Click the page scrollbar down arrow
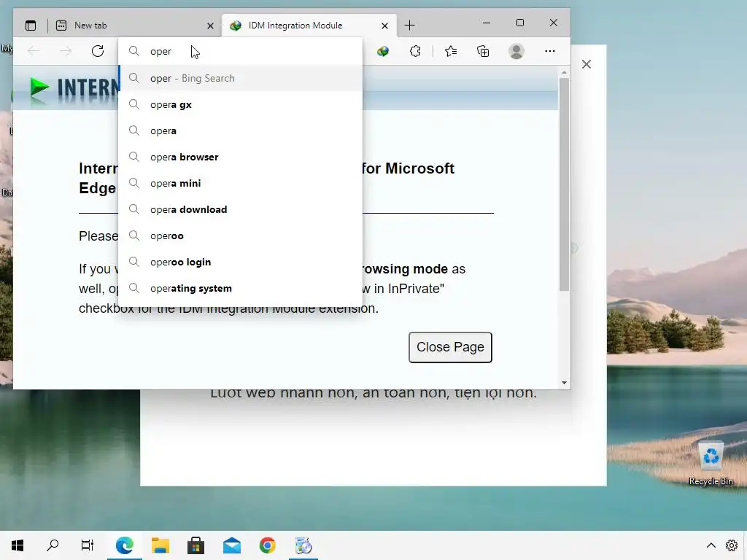The height and width of the screenshot is (560, 747). (564, 382)
